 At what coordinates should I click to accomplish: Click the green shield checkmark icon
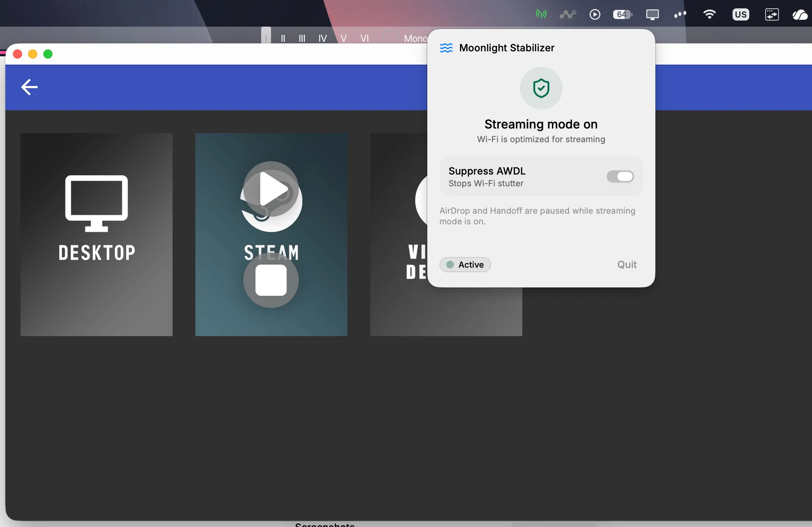coord(541,88)
